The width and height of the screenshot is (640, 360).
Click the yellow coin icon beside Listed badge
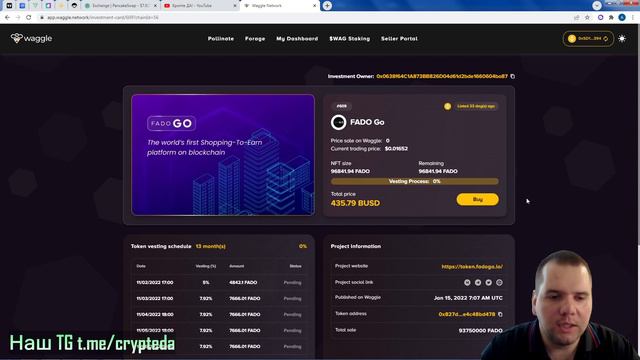[x=447, y=107]
